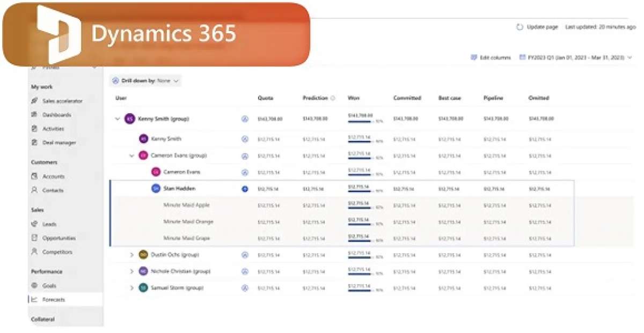Collapse the Cameron Evans (group) row
Viewport: 644px width, 333px height.
coord(131,156)
